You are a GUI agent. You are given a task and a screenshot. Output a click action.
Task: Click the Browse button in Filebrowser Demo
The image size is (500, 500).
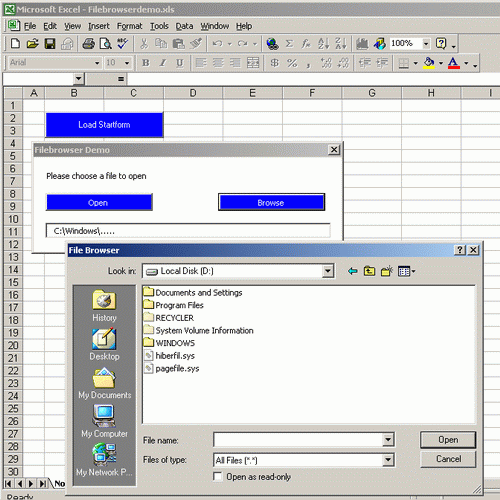click(271, 202)
